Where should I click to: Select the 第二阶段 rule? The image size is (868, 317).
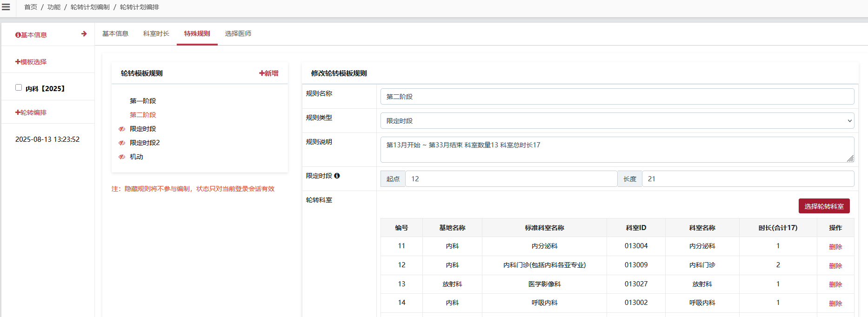pyautogui.click(x=143, y=115)
